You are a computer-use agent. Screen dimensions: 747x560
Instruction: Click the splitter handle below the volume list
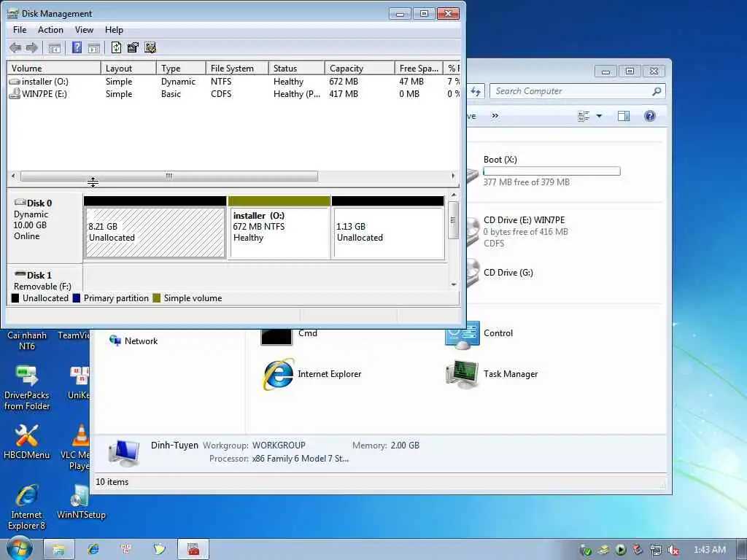[x=233, y=186]
